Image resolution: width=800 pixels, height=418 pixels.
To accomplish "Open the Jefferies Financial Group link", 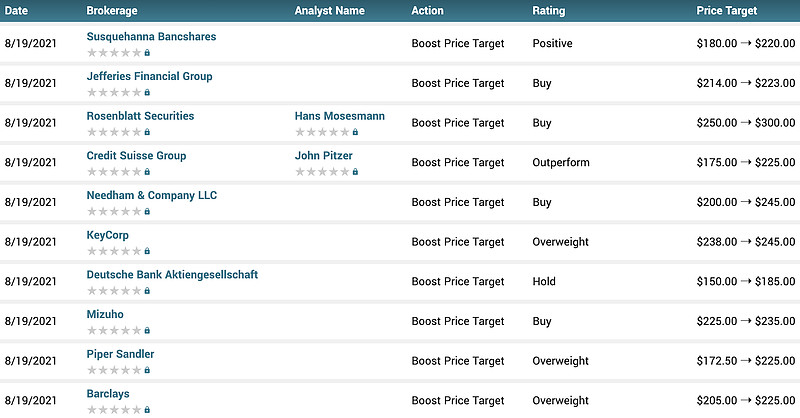I will coord(149,77).
